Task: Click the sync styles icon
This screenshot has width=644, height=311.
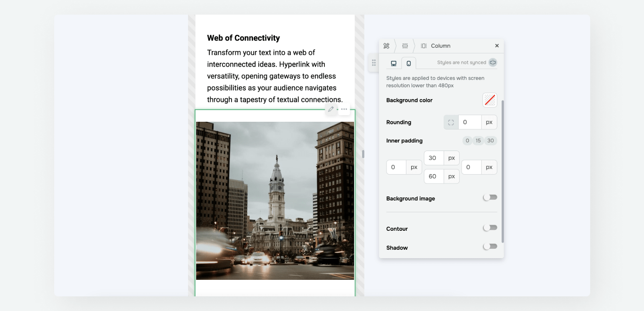Action: pyautogui.click(x=493, y=63)
